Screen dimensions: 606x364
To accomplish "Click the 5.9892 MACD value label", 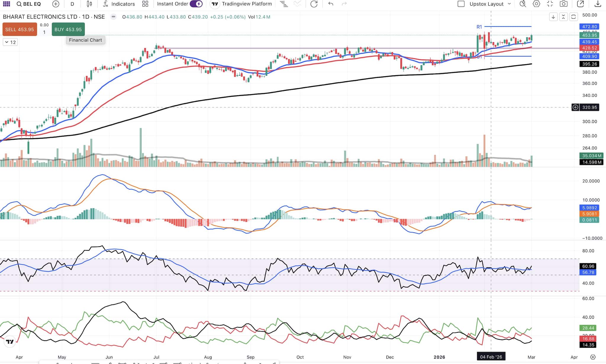I will 589,208.
